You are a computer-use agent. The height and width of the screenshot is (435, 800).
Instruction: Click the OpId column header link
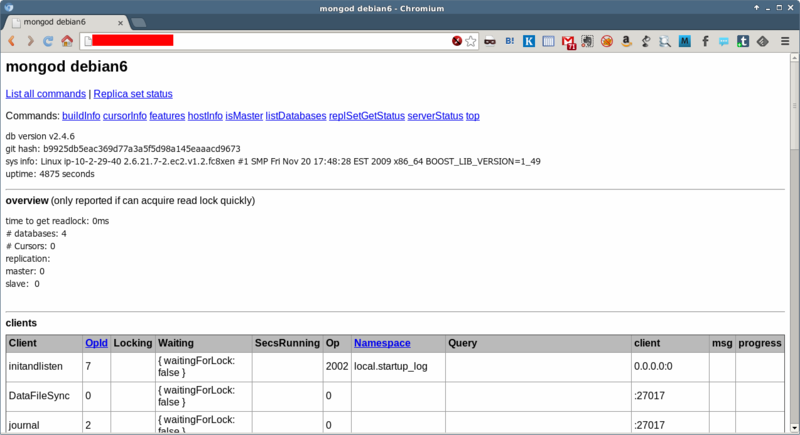tap(96, 343)
